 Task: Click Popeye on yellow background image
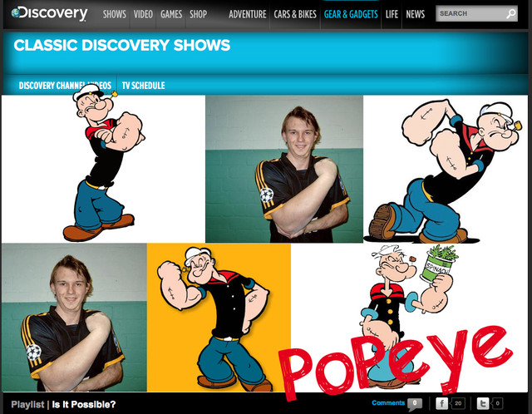pyautogui.click(x=219, y=318)
